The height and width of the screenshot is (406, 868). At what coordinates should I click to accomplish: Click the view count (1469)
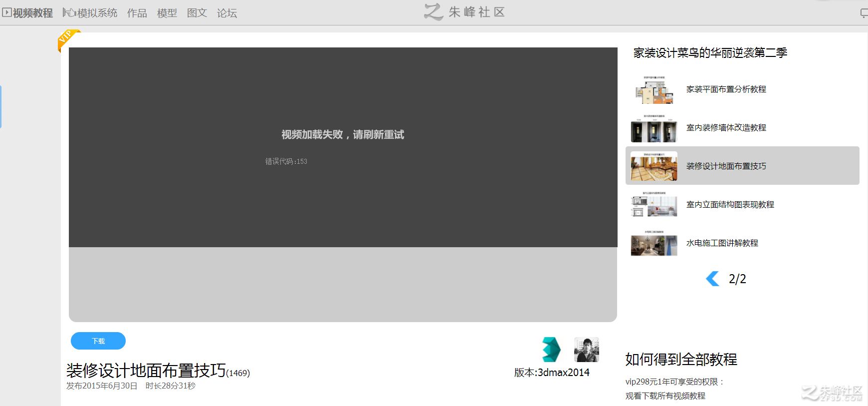238,374
